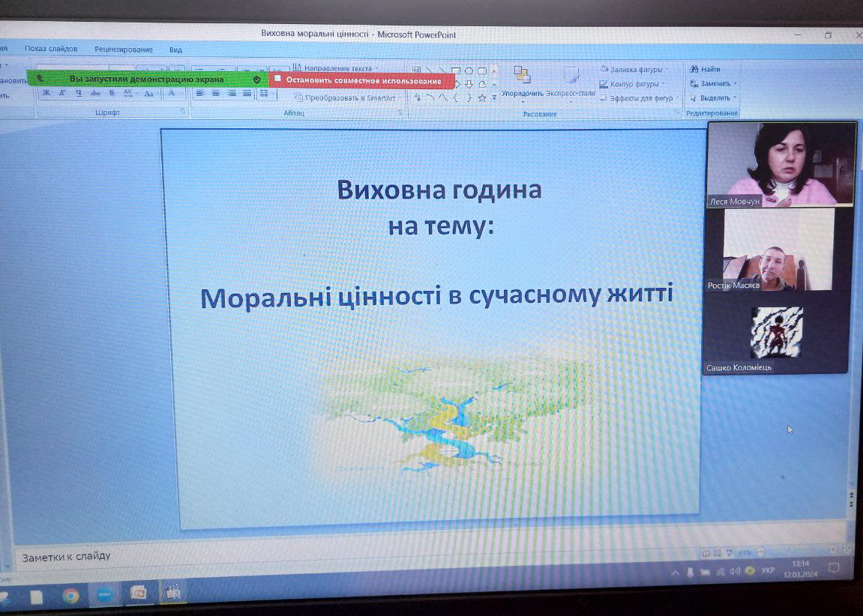This screenshot has width=863, height=616.
Task: Select the right brace shape
Action: coord(469,98)
